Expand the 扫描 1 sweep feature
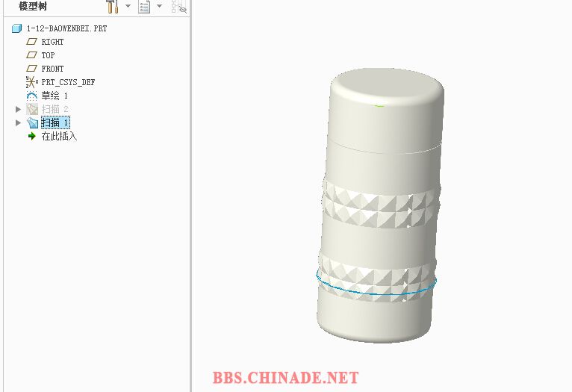 18,123
